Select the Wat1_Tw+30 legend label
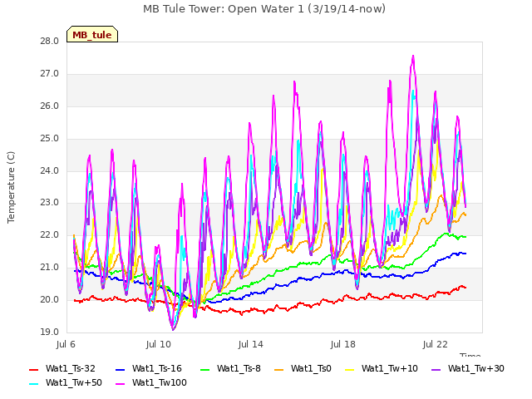The width and height of the screenshot is (532, 399). (476, 369)
